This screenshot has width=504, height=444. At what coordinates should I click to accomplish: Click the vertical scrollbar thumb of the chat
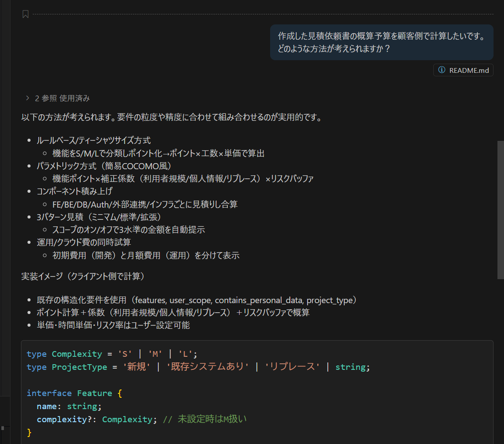tap(500, 209)
